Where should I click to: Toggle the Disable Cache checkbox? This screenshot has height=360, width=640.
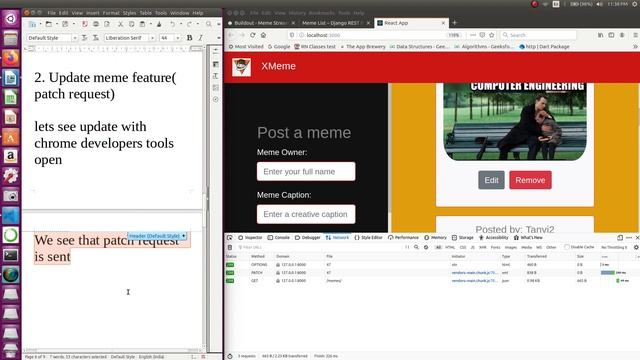[567, 247]
